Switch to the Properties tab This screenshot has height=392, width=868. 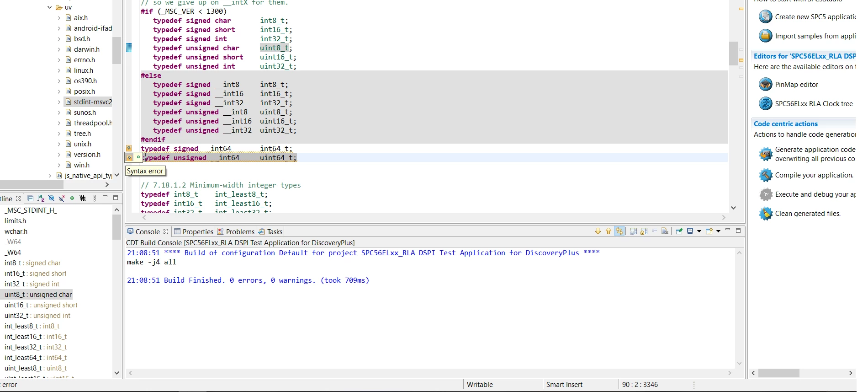click(x=194, y=231)
